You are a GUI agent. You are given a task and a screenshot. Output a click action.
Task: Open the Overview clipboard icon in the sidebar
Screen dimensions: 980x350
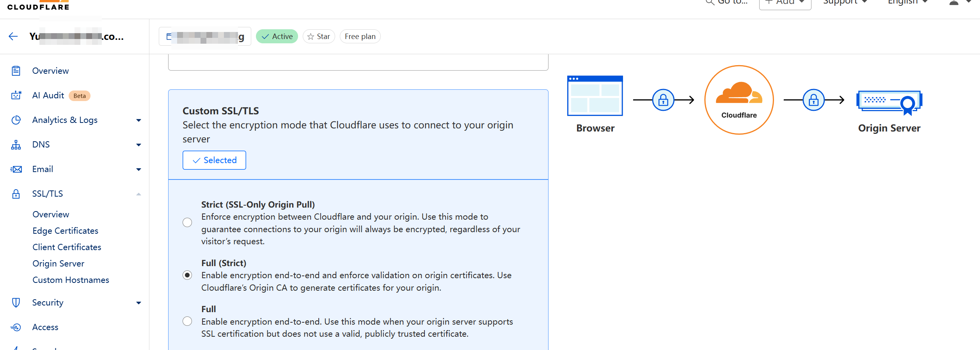click(x=16, y=71)
